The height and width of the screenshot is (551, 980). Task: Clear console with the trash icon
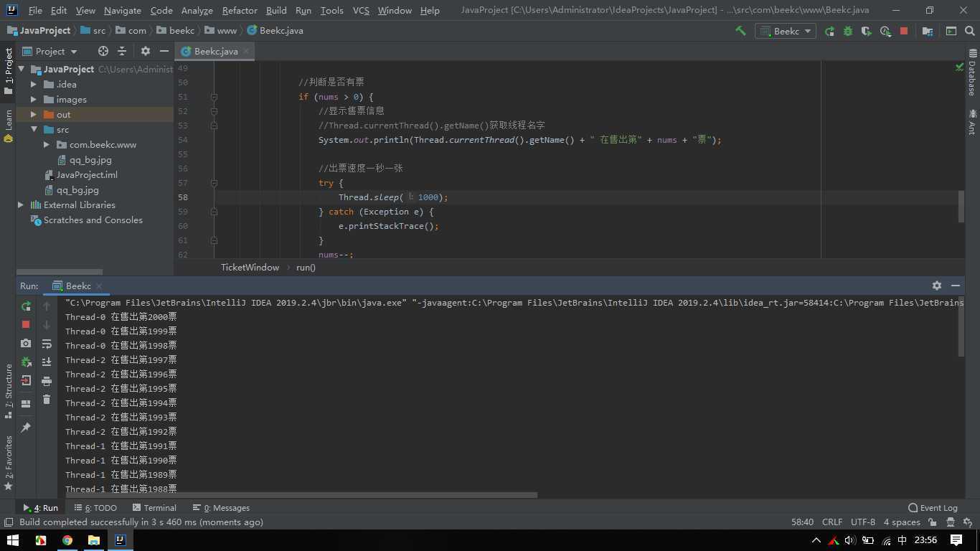47,400
